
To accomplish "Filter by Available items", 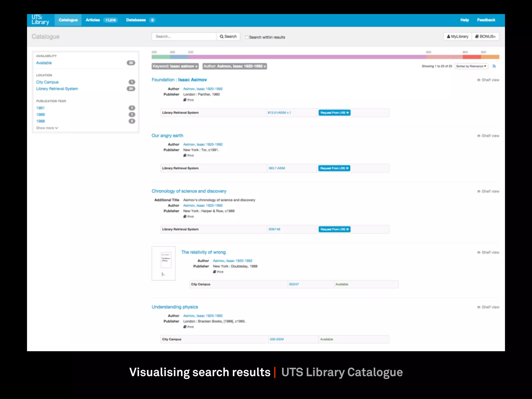I will (44, 63).
